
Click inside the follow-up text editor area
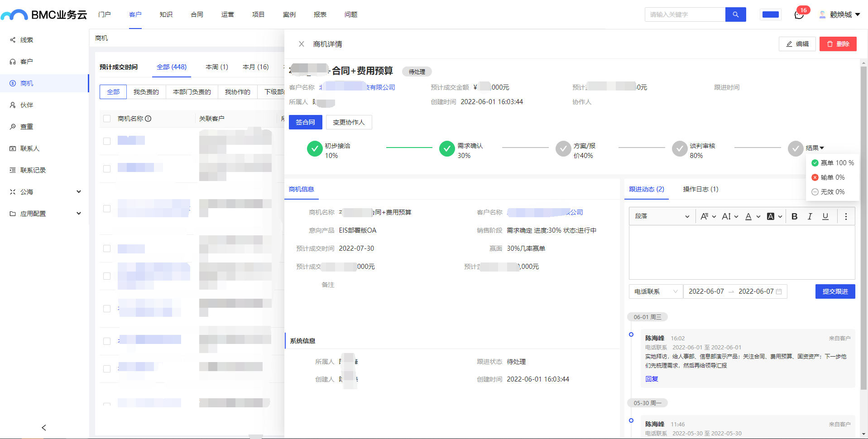[x=742, y=253]
